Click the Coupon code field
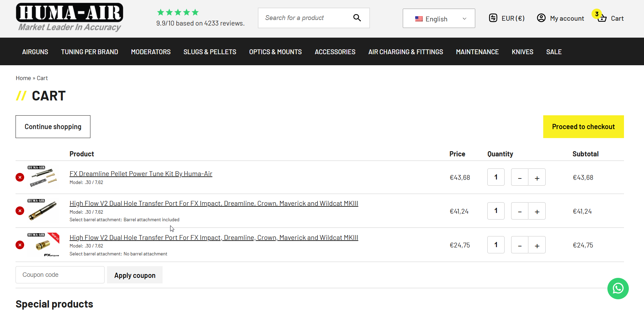Viewport: 644px width, 311px height. 60,275
